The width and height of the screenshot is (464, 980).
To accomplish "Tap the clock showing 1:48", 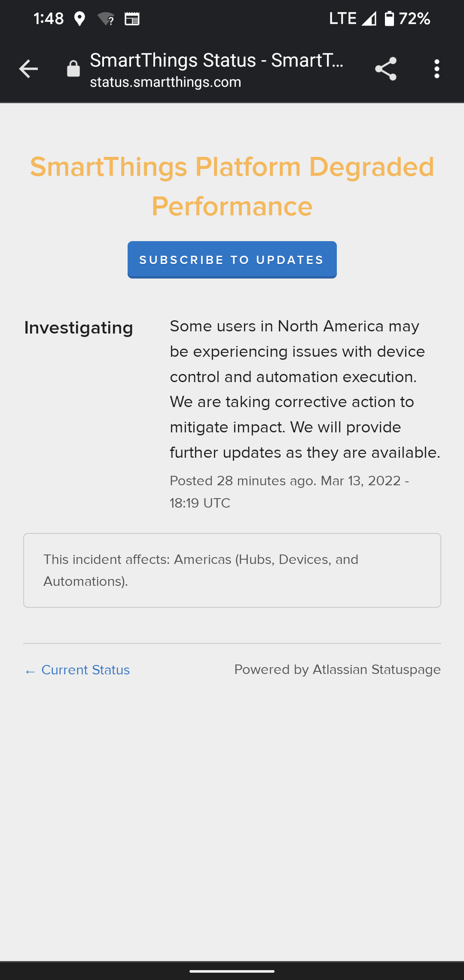I will (49, 18).
